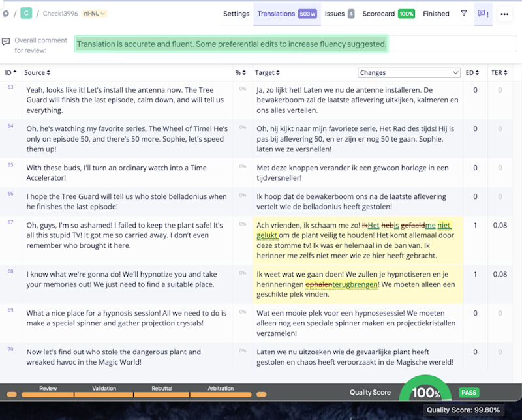Click the green C project avatar
This screenshot has height=420, width=522.
(26, 13)
